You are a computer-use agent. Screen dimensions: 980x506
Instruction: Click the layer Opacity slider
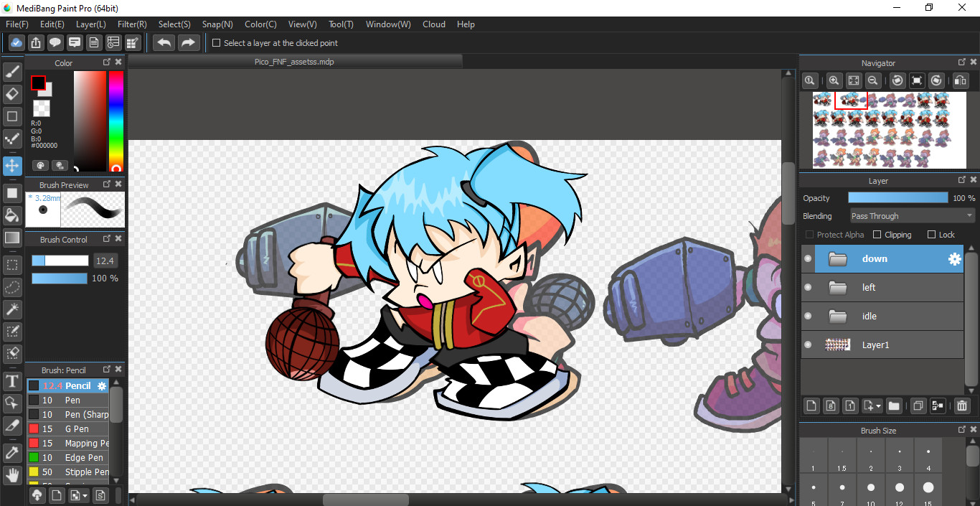[x=897, y=198]
